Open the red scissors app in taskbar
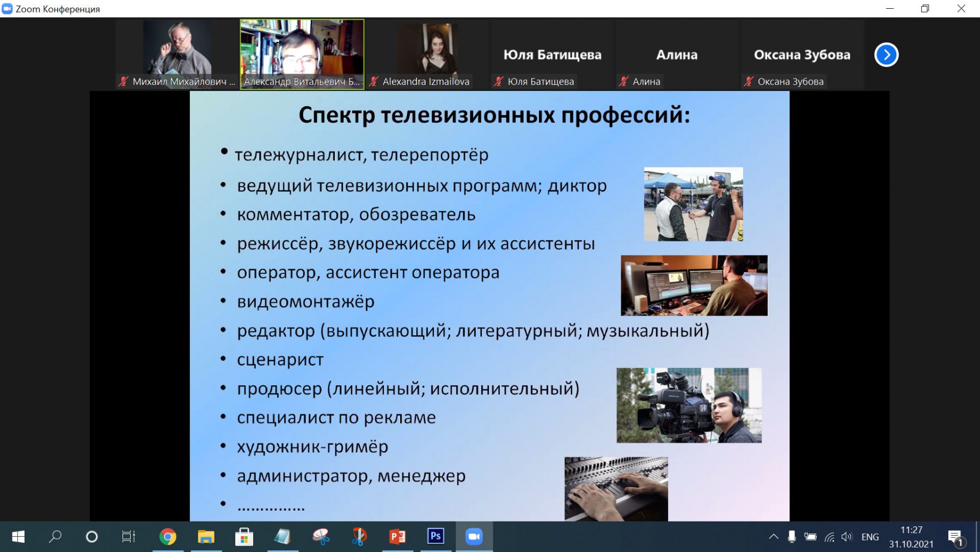980x552 pixels. [x=359, y=537]
